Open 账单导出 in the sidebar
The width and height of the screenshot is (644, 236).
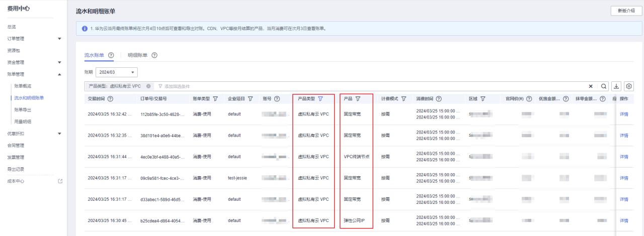pos(23,109)
